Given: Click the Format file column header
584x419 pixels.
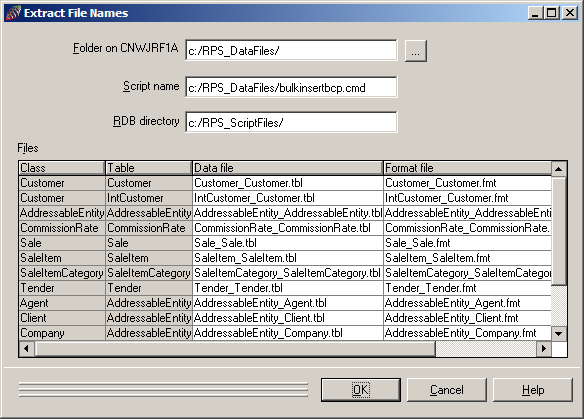Looking at the screenshot, I should click(x=467, y=168).
